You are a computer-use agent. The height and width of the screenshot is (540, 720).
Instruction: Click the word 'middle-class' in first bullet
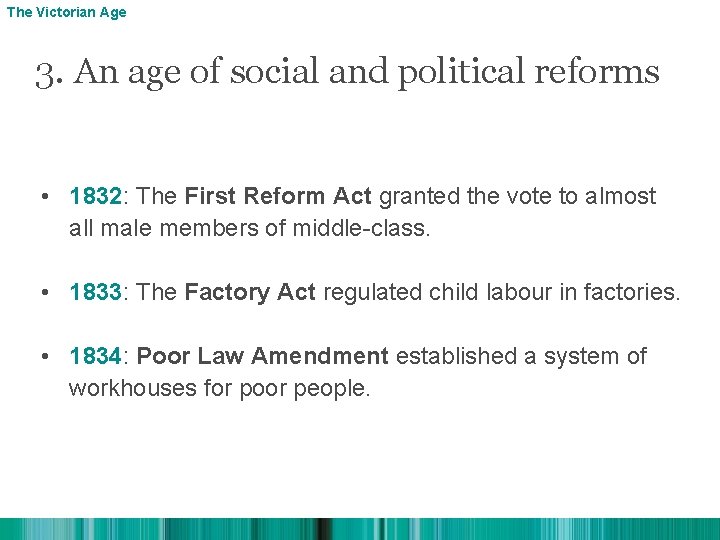[x=358, y=228]
